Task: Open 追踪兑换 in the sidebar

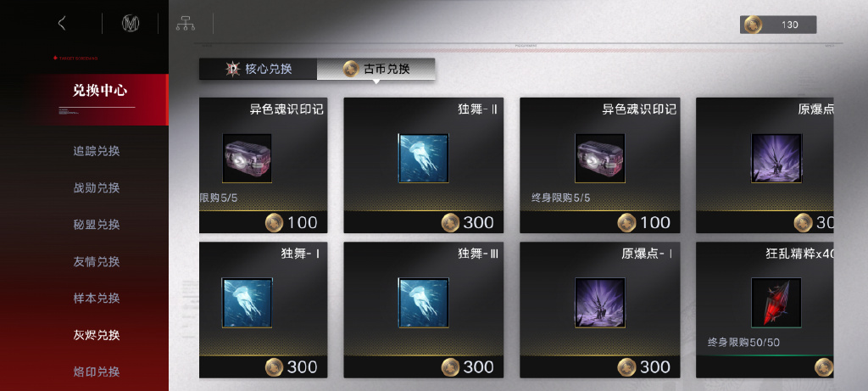Action: [x=97, y=151]
